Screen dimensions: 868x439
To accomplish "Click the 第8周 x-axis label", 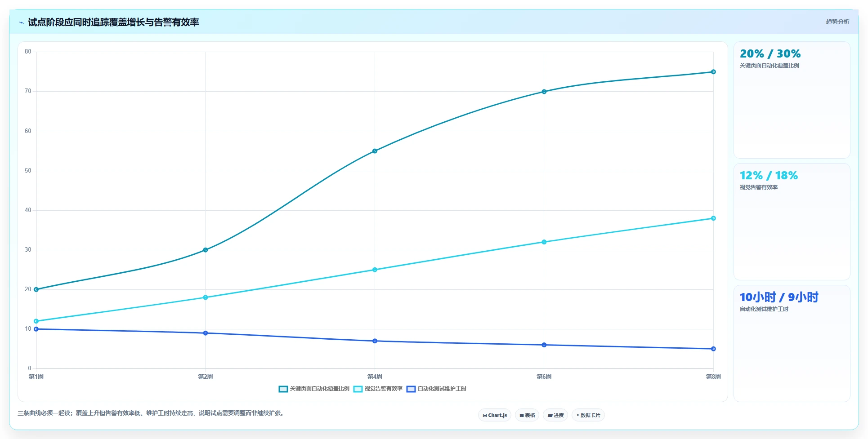I will pyautogui.click(x=713, y=377).
